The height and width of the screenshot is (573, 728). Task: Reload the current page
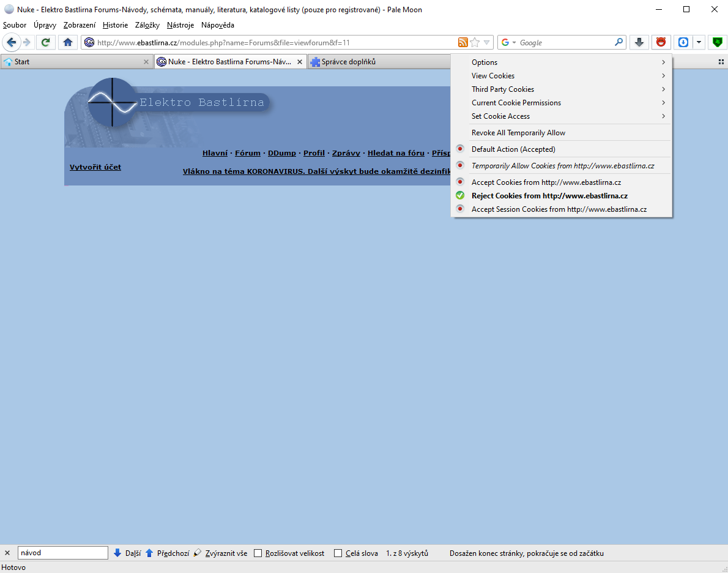tap(45, 42)
